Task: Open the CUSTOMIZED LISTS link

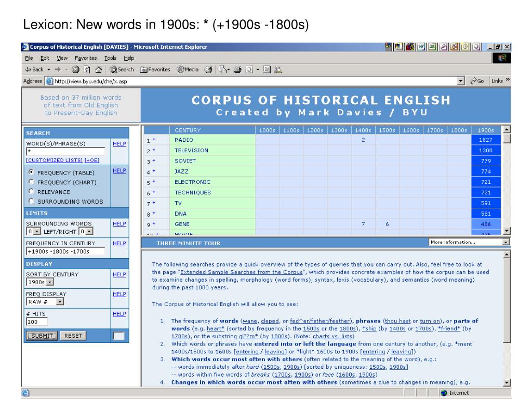Action: tap(54, 160)
